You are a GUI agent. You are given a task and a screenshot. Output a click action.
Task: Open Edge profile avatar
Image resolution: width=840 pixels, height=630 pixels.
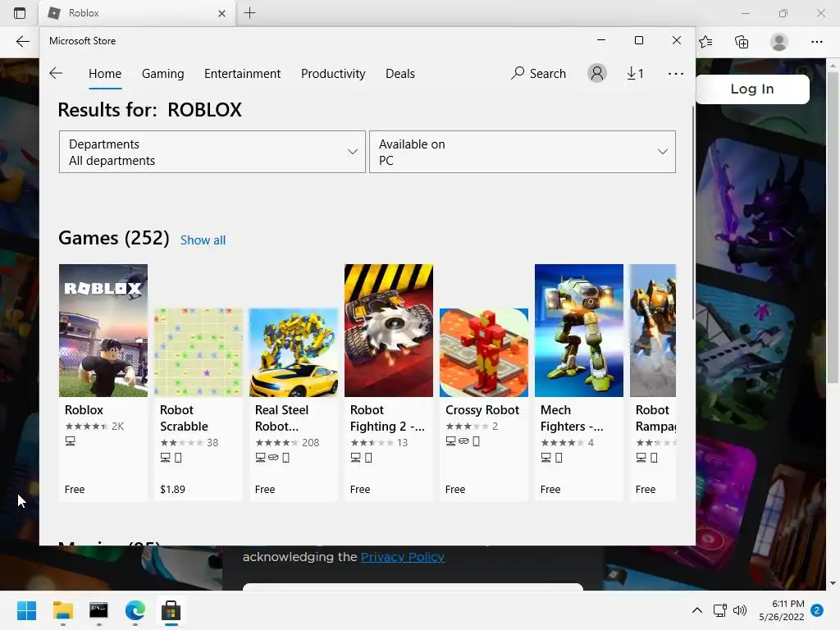coord(779,42)
